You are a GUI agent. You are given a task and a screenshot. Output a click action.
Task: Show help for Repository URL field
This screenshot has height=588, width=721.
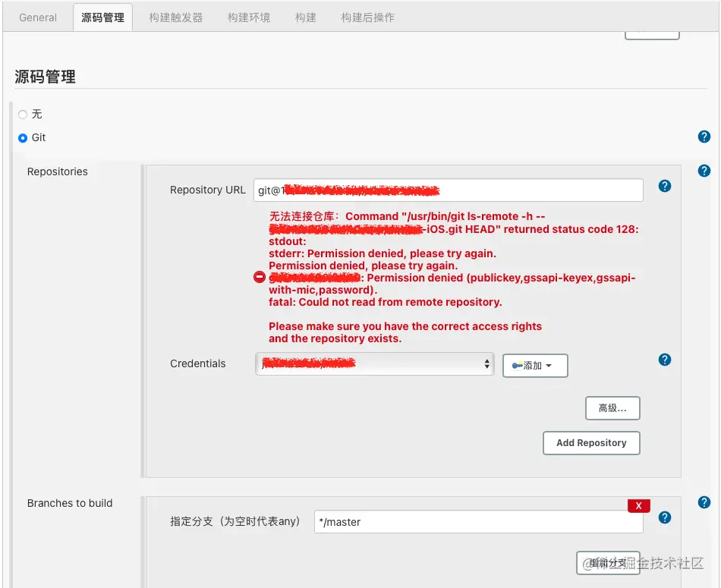coord(664,186)
